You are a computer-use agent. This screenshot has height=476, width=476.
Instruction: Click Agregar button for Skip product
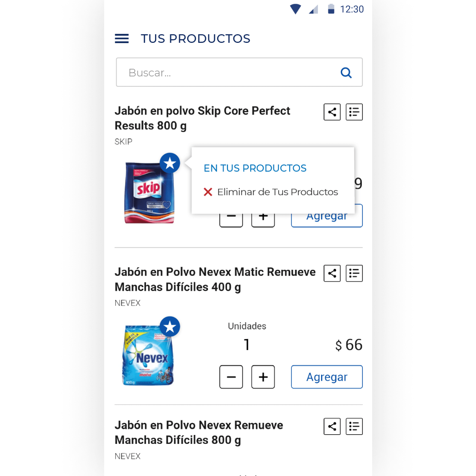coord(327,220)
